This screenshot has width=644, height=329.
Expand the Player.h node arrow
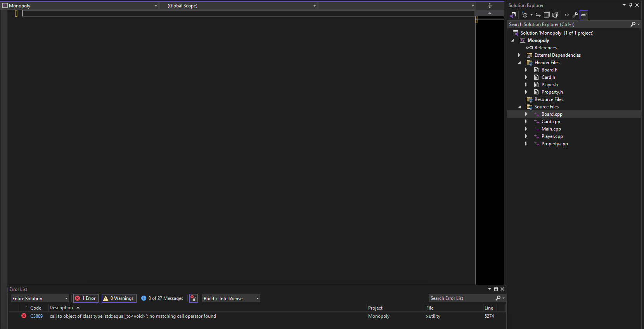pos(526,85)
